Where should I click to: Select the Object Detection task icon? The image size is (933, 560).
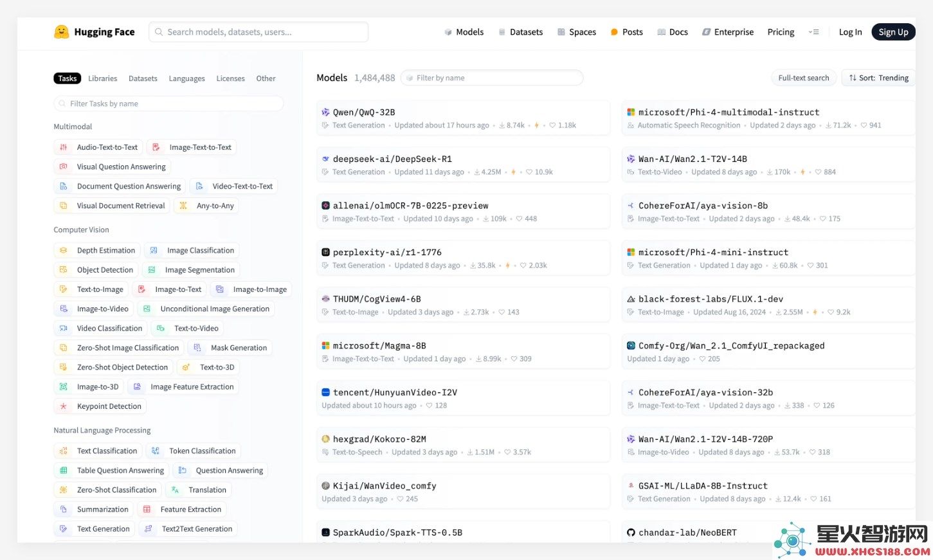pyautogui.click(x=64, y=270)
